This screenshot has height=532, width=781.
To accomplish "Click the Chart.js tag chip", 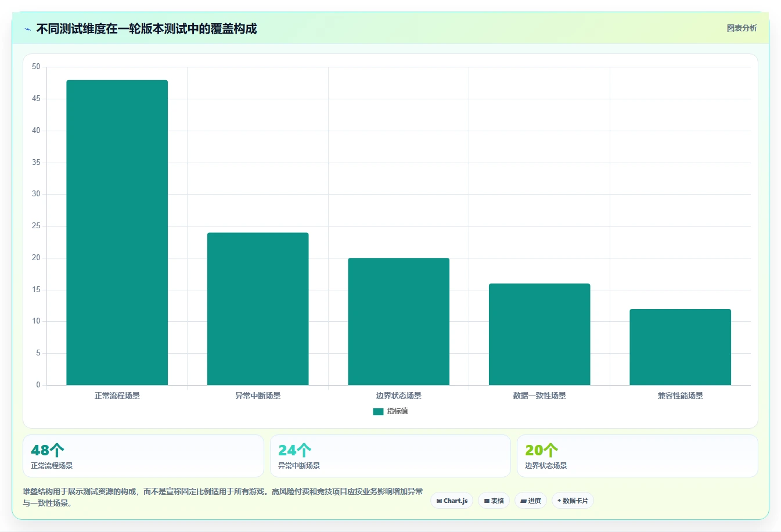I will [452, 501].
